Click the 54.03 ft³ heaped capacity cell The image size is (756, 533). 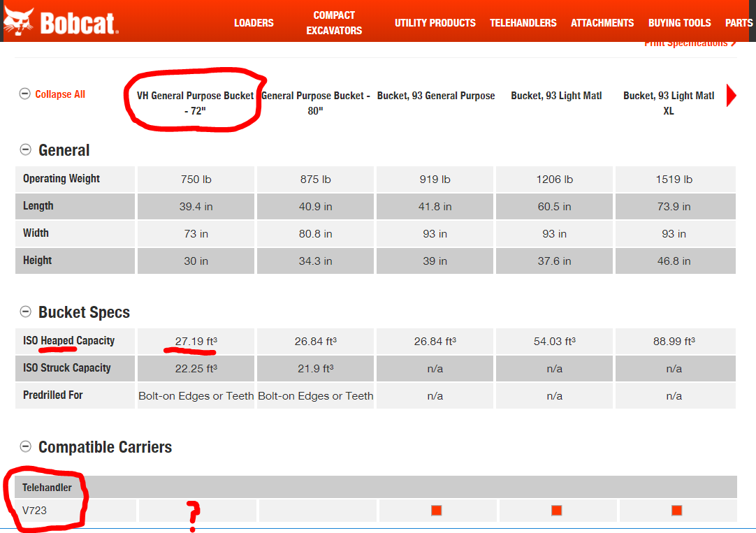tap(555, 341)
